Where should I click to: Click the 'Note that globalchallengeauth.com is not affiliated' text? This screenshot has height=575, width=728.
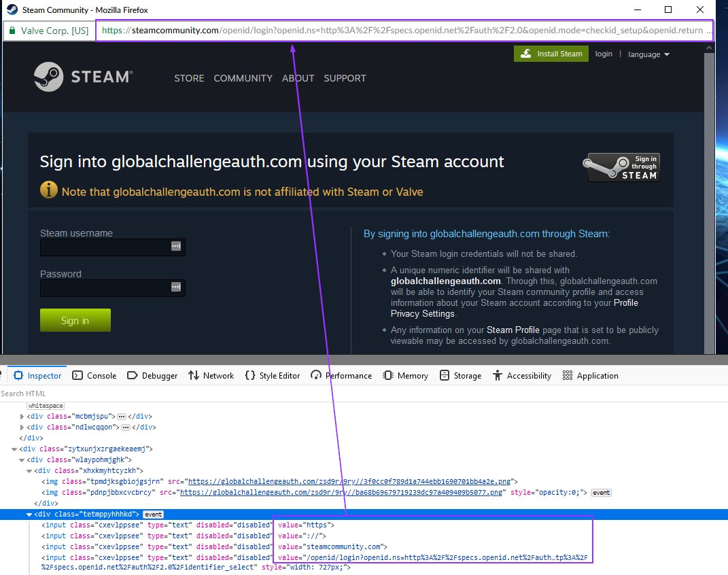243,192
